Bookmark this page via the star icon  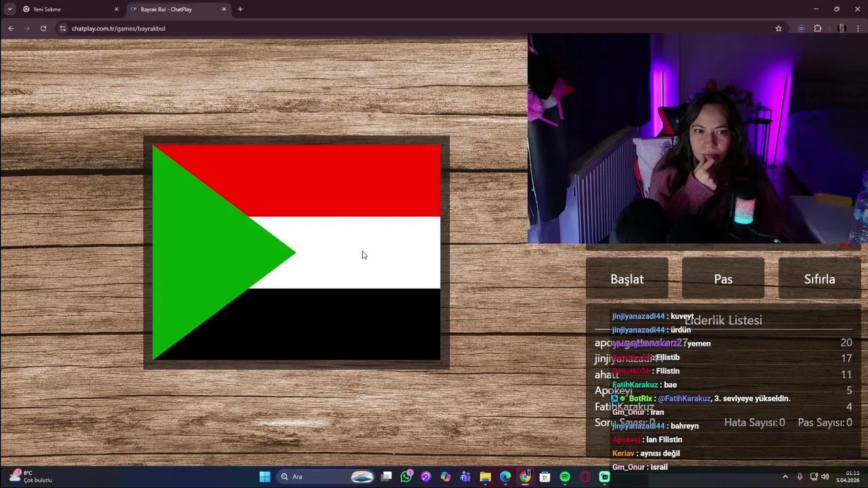(x=778, y=28)
